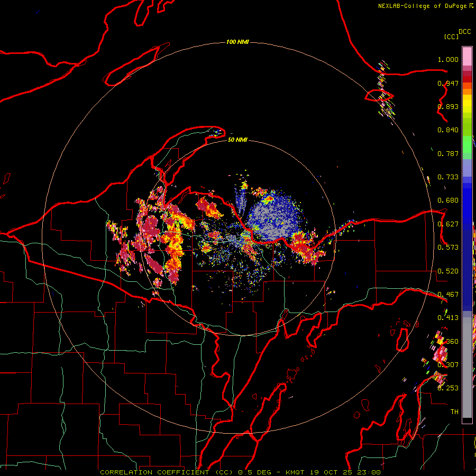The image size is (476, 476).
Task: Click the 0.253 scale value
Action: [448, 388]
